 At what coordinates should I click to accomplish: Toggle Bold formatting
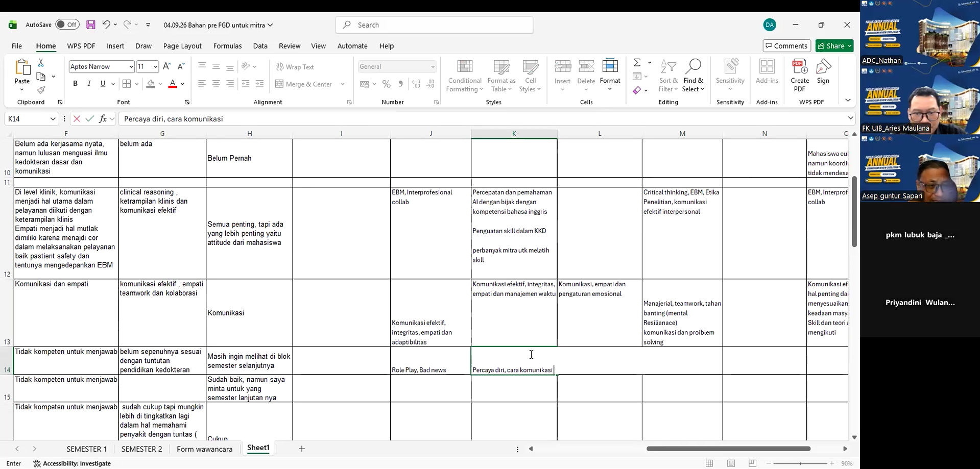(75, 84)
